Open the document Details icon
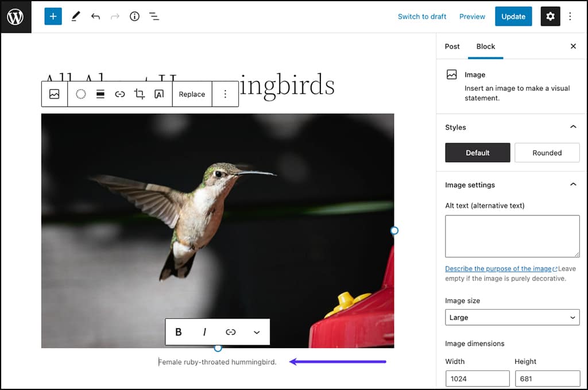This screenshot has width=588, height=390. 134,16
